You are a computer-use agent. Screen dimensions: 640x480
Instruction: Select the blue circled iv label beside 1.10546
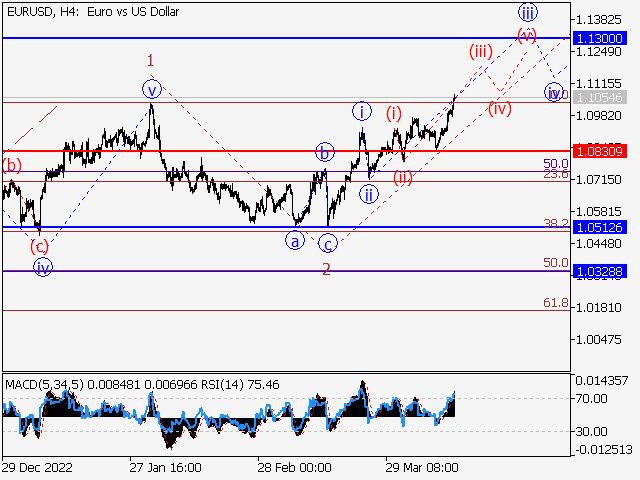554,93
